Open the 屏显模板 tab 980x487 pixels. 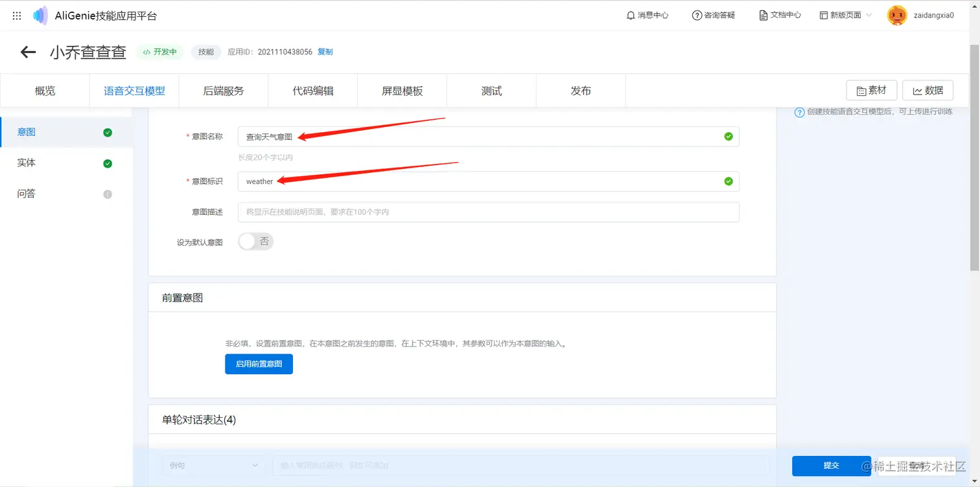pos(402,91)
